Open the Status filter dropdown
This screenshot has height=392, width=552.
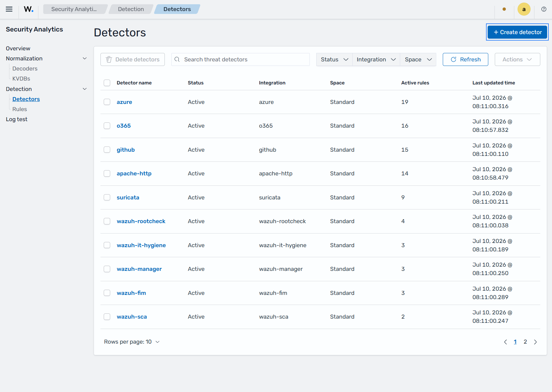click(334, 59)
